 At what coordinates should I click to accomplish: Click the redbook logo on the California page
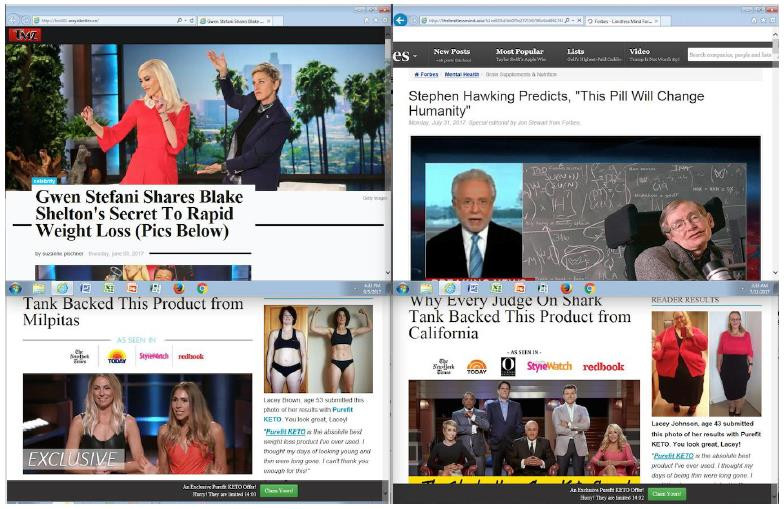point(603,366)
